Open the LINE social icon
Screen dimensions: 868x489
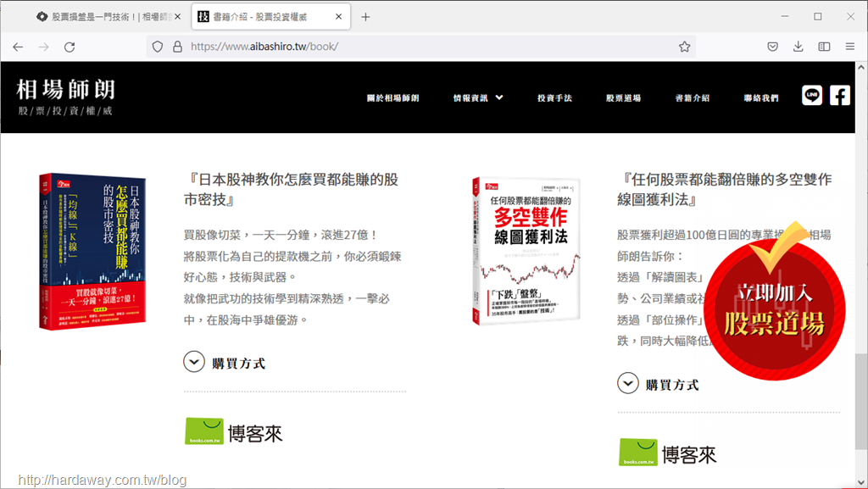pos(812,96)
